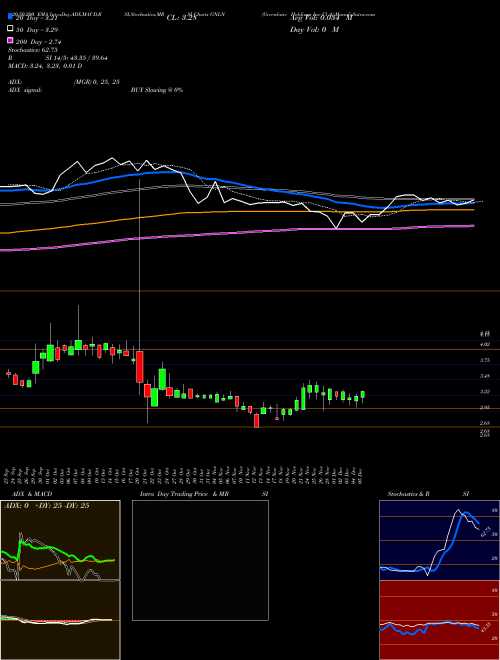Select the '20 Day - 3.21' label
This screenshot has width=500, height=660.
[36, 18]
